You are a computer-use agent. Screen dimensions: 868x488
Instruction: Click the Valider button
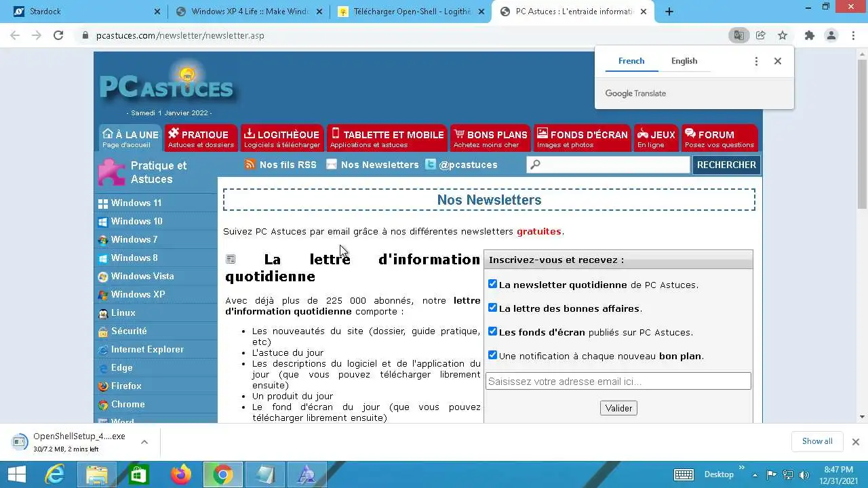tap(618, 408)
